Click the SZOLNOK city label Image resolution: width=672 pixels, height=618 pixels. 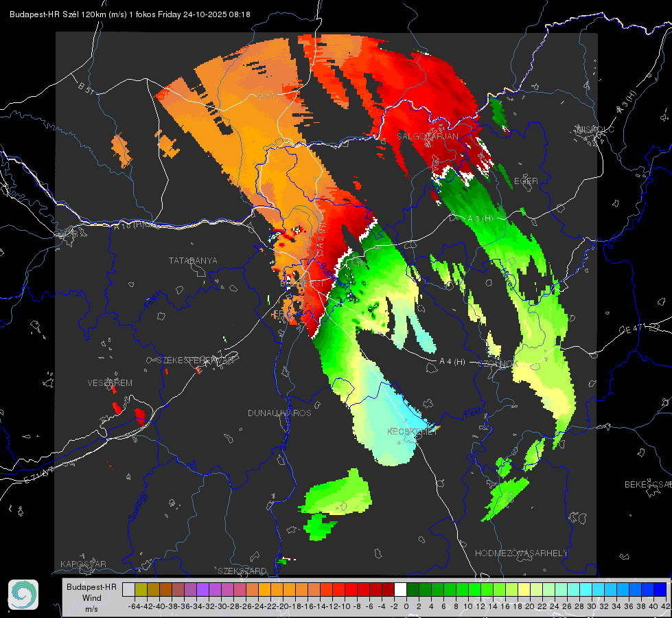coord(498,364)
